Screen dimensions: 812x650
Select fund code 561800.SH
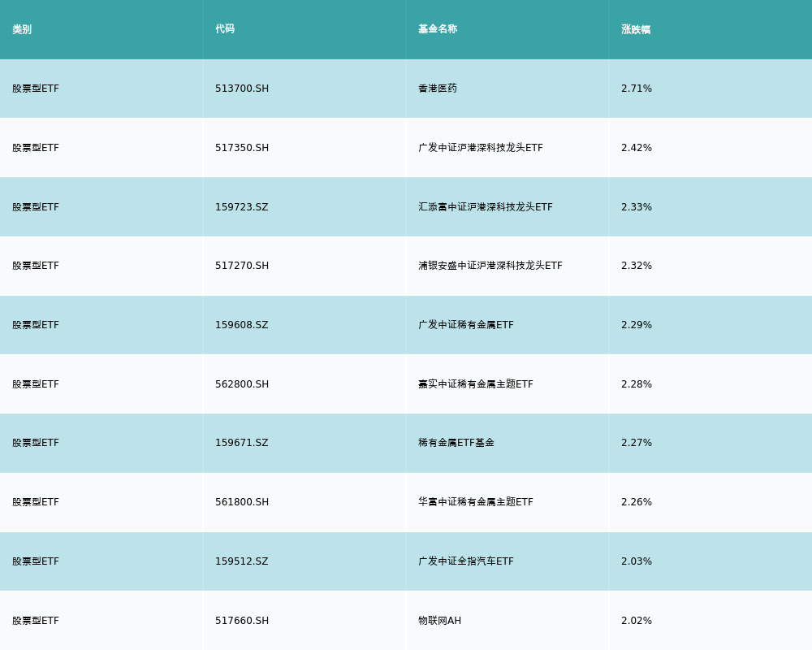(x=242, y=502)
